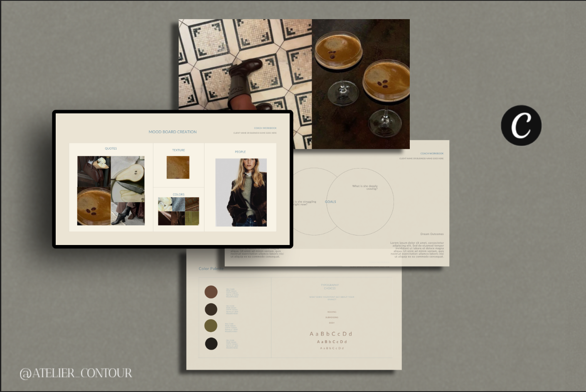The width and height of the screenshot is (586, 392).
Task: Click the MOOD BOARD CREATION title
Action: tap(172, 132)
